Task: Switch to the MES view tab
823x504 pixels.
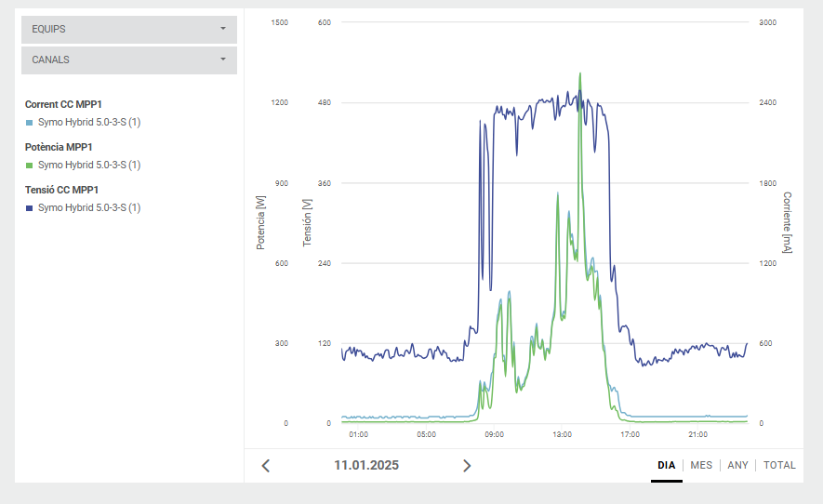Action: 701,465
